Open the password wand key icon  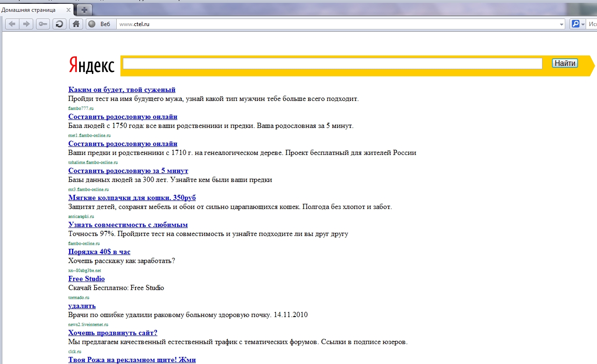(x=43, y=24)
